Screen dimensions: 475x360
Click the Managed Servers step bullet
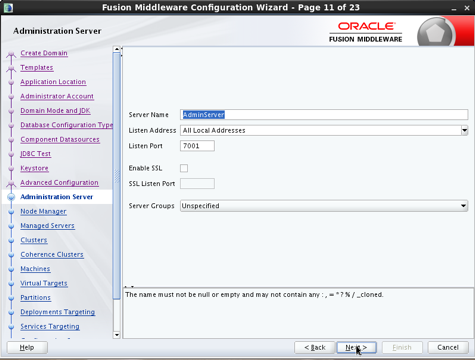(x=11, y=226)
